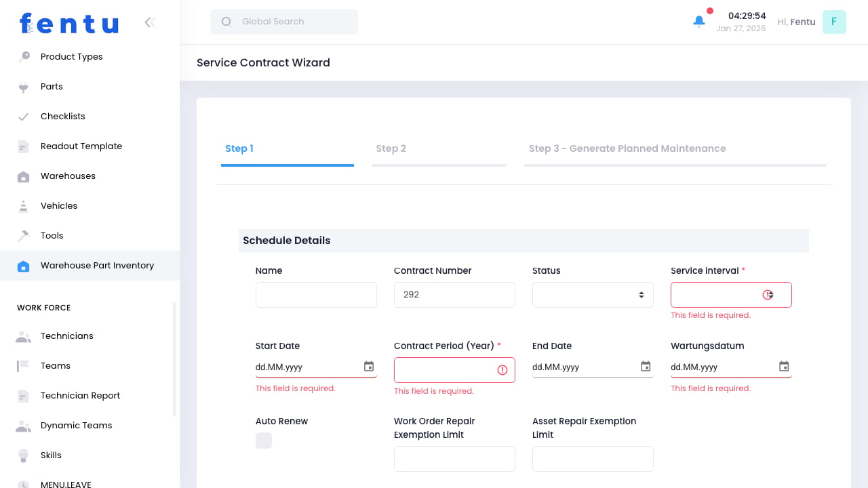Click the Contract Period (Year) input
Image resolution: width=868 pixels, height=488 pixels.
click(x=454, y=370)
